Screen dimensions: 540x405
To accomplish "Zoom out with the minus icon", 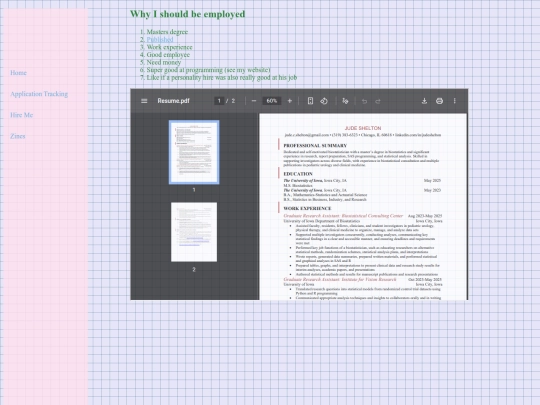I will [254, 101].
